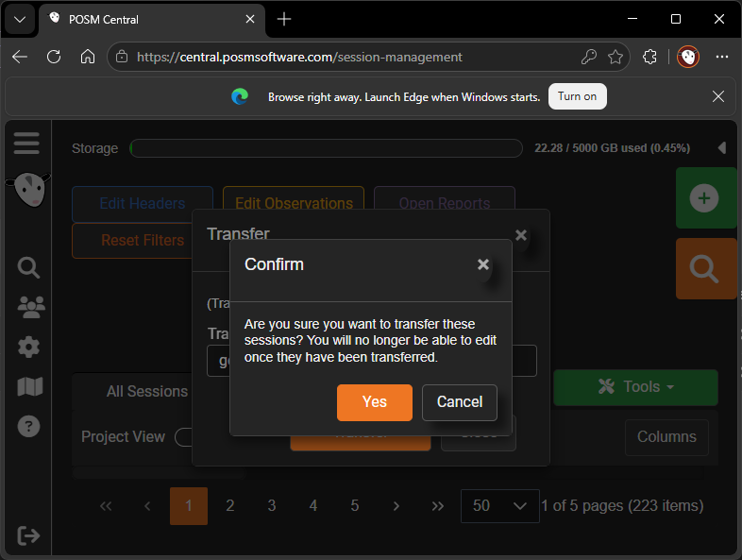742x560 pixels.
Task: Open the tab actions dropdown
Action: coord(20,20)
